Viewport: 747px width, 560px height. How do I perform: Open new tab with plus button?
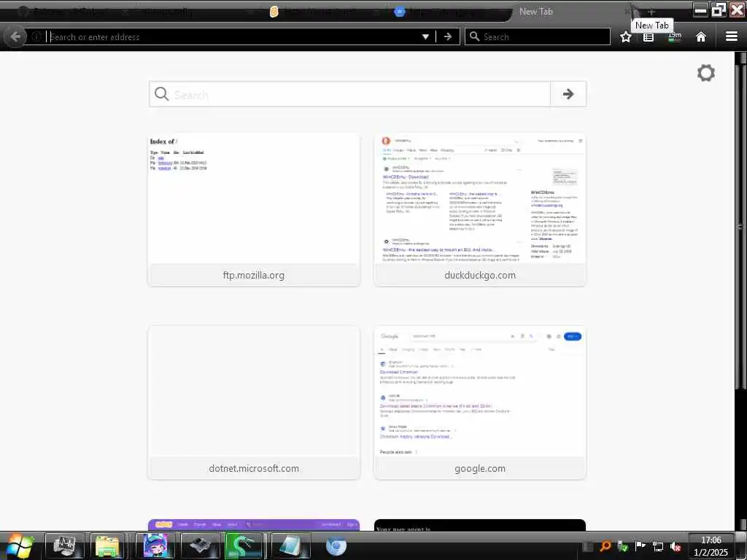[651, 12]
